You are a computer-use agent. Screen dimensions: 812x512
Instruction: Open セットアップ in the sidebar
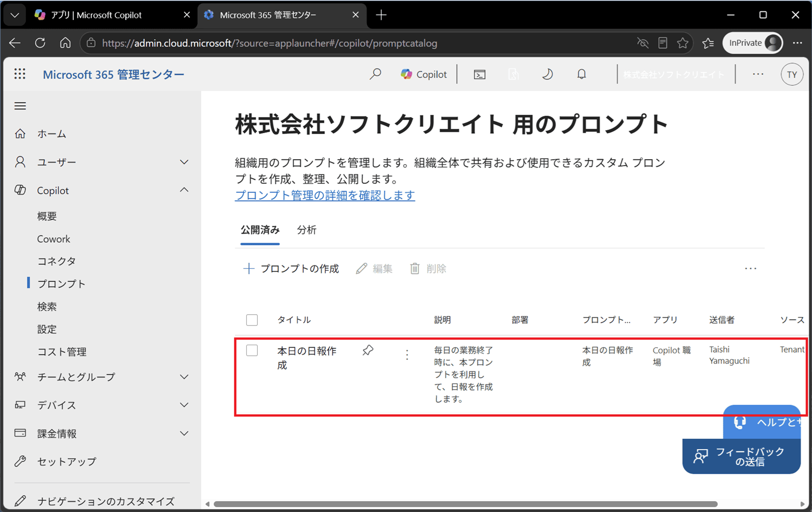point(67,462)
